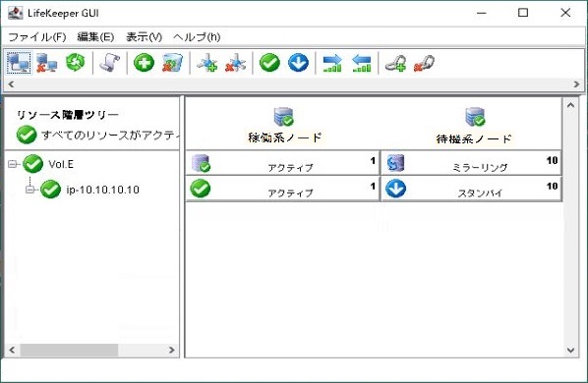Collapse the Vol.E tree node
Image resolution: width=588 pixels, height=383 pixels.
click(13, 164)
